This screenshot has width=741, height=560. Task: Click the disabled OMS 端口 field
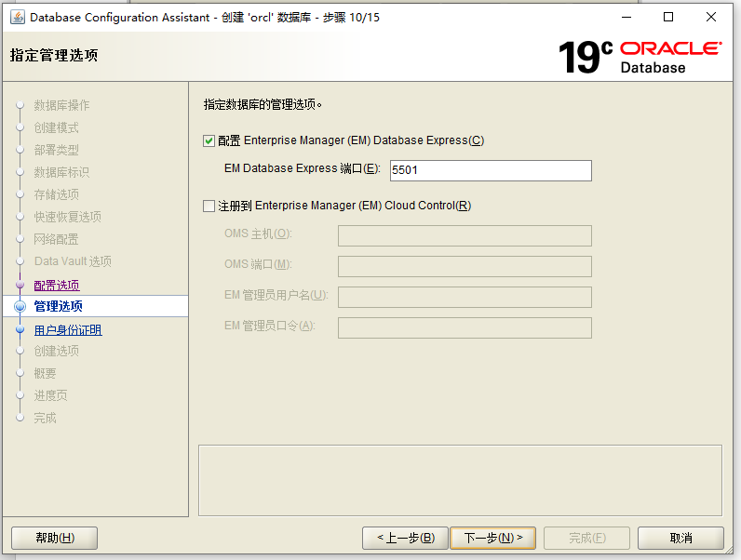465,266
